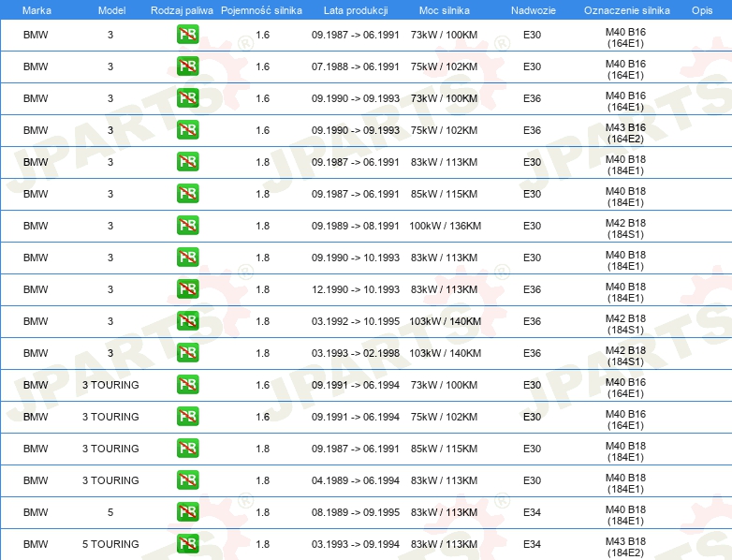Select 1.6 capacity cell in 07.1988 row
Screen dimensions: 732x560
[x=262, y=66]
